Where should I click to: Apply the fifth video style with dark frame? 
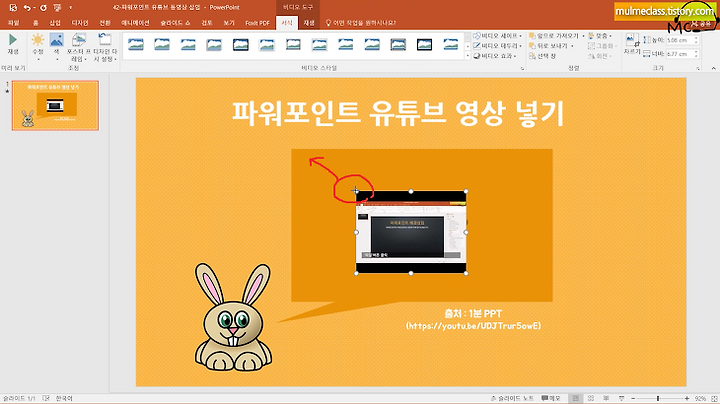pos(241,45)
